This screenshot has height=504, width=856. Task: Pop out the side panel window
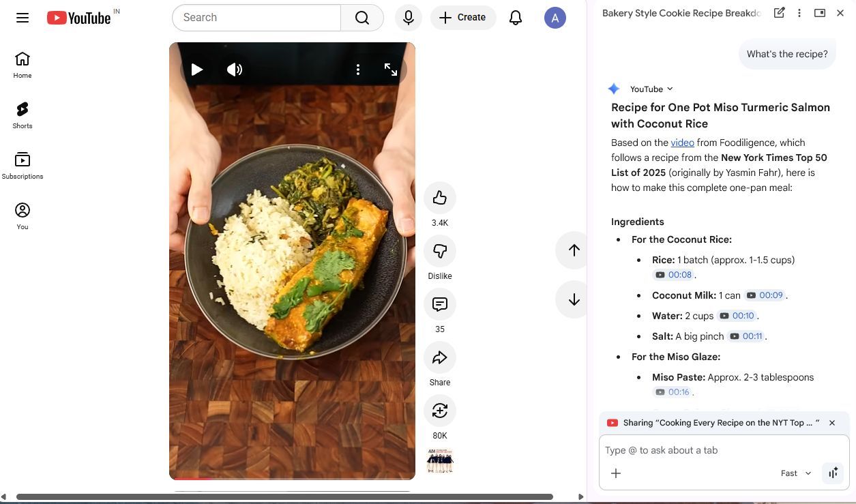820,13
